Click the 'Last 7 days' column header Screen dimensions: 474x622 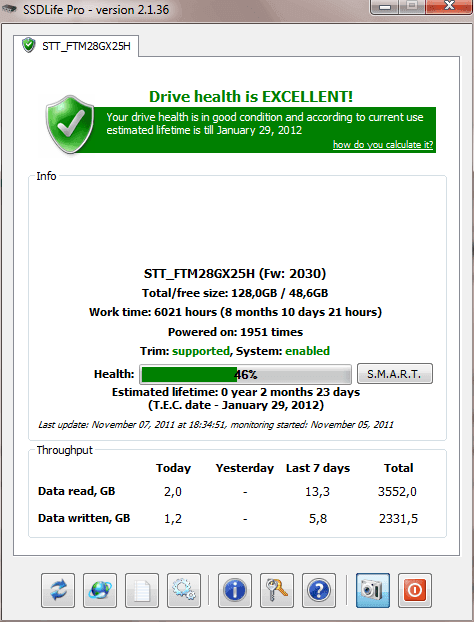(x=318, y=468)
